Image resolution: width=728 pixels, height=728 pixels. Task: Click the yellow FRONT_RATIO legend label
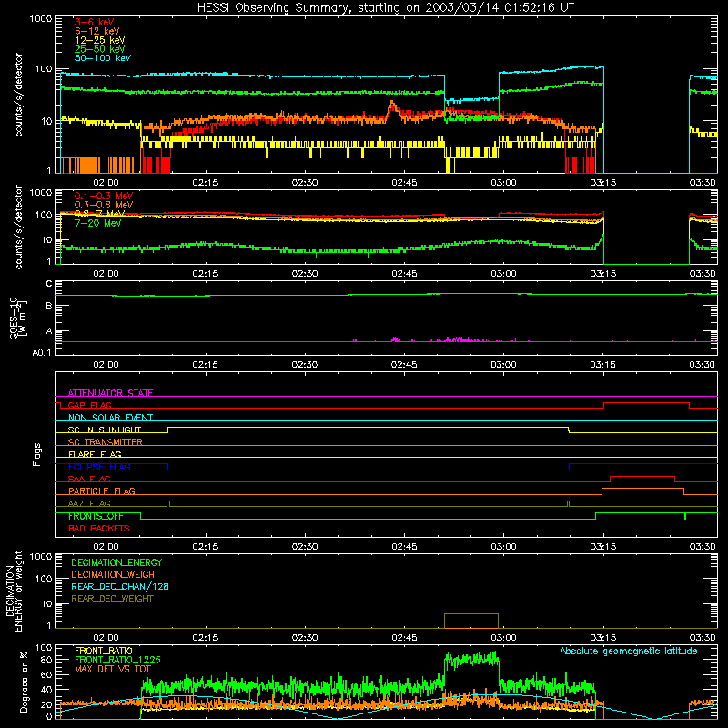tap(104, 651)
